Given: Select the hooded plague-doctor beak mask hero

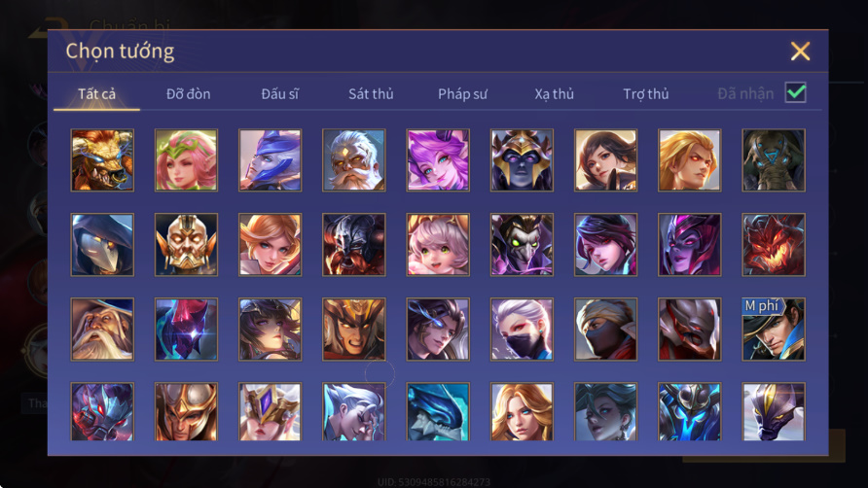Looking at the screenshot, I should [102, 245].
